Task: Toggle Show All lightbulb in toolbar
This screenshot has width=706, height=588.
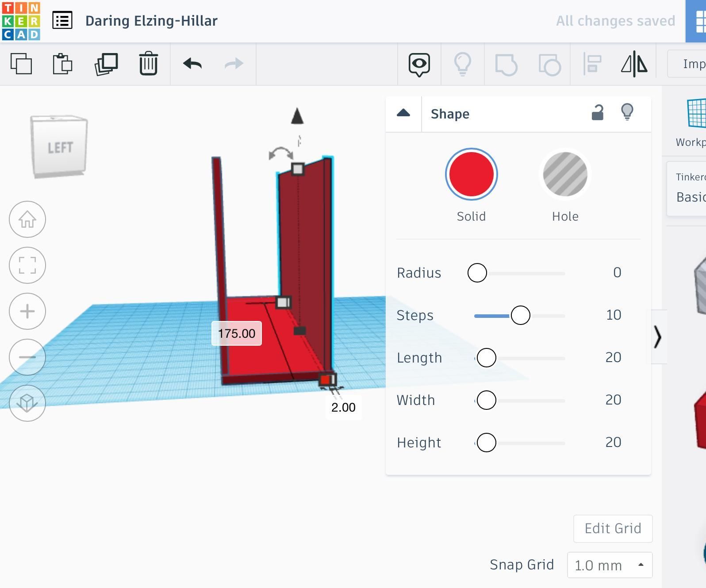Action: (463, 64)
